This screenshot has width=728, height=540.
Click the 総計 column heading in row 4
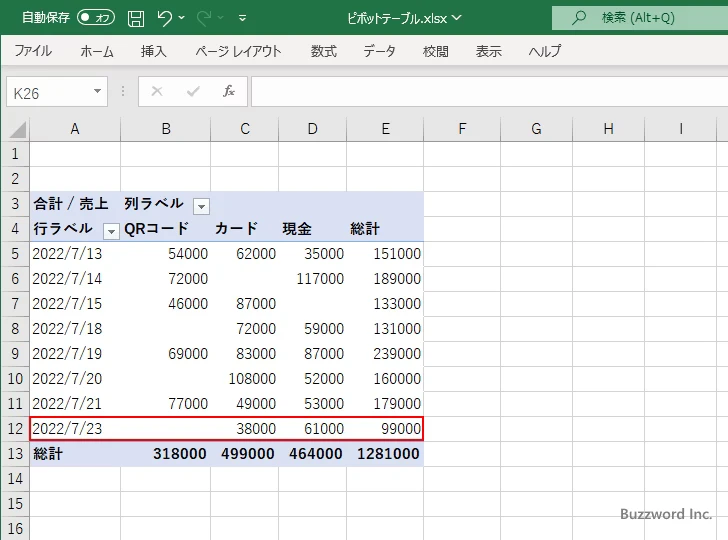(x=385, y=228)
